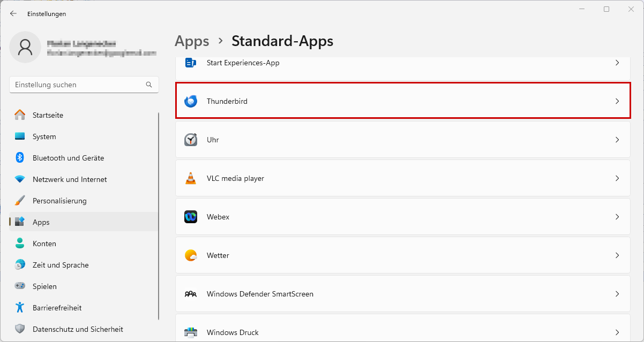Click the Start Experiences-App icon
The width and height of the screenshot is (644, 342).
191,63
